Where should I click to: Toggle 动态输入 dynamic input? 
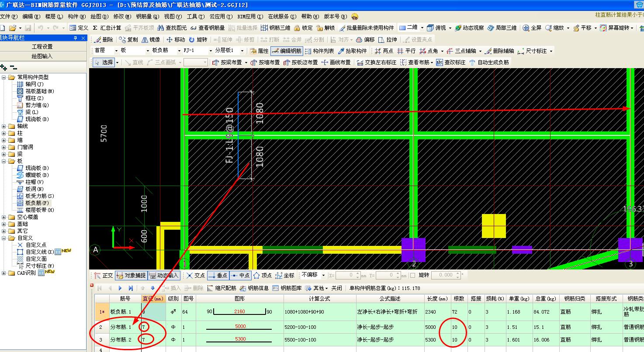tap(164, 276)
